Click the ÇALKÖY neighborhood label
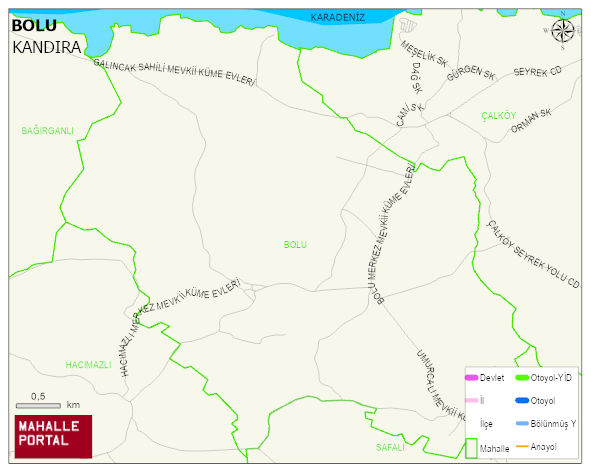The height and width of the screenshot is (472, 591). 499,116
